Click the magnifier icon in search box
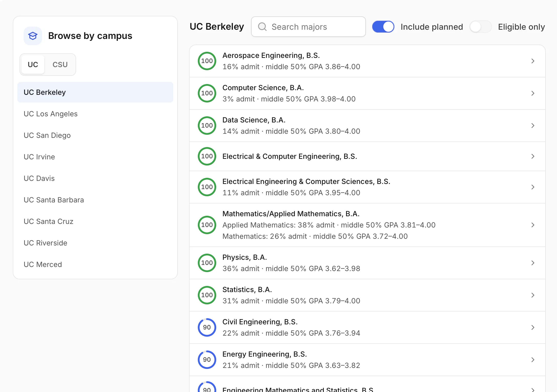Screen dimensions: 557x392 coord(262,27)
